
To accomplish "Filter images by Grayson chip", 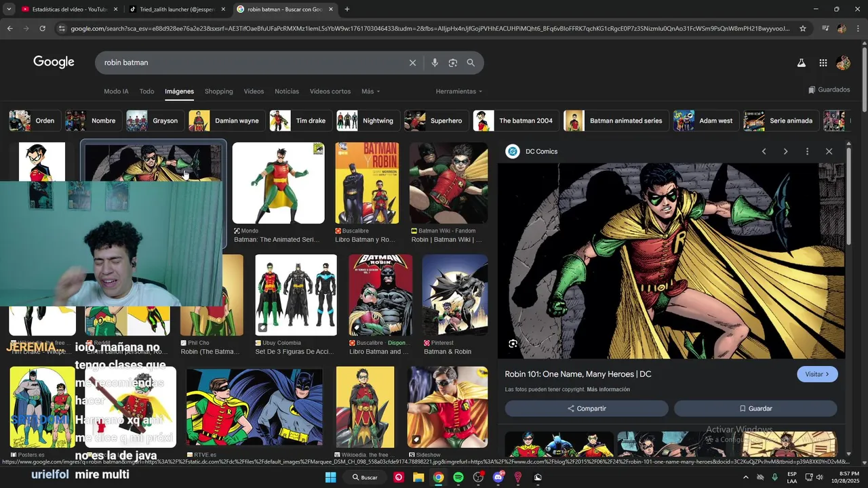I will (154, 121).
